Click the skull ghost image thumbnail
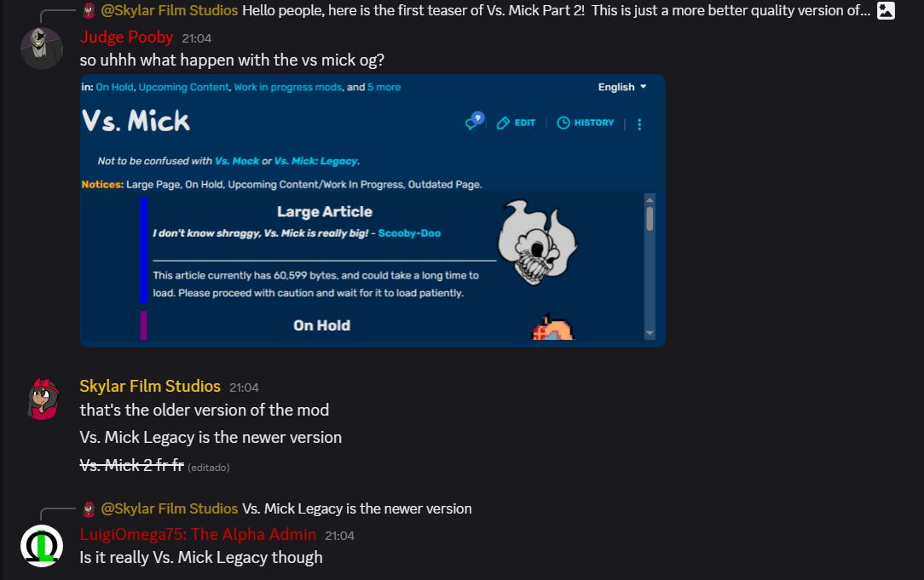The height and width of the screenshot is (580, 924). 537,242
